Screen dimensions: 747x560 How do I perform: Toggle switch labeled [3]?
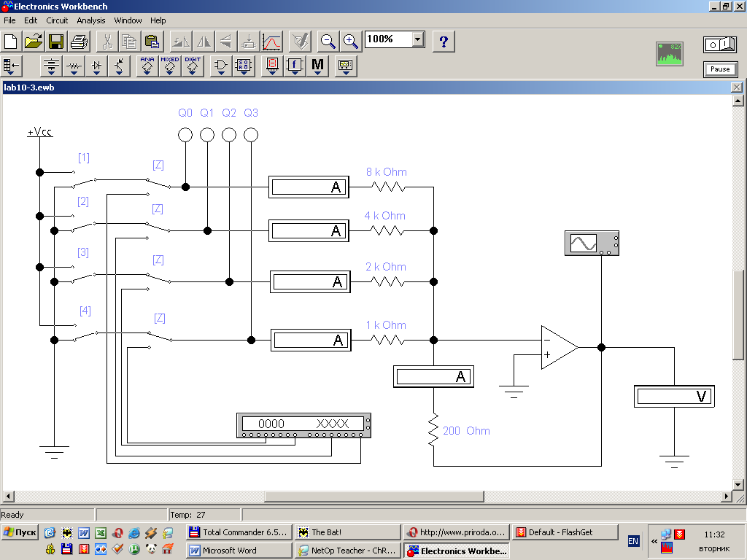[x=84, y=274]
